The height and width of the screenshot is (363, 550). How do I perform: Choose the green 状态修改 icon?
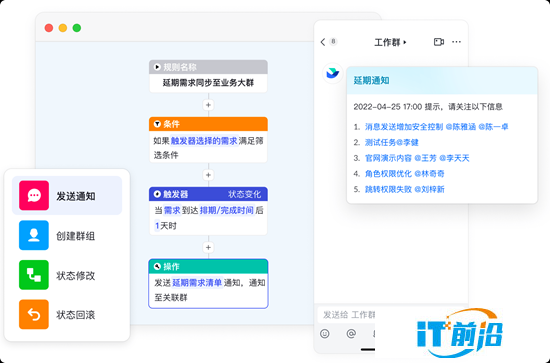pyautogui.click(x=34, y=275)
